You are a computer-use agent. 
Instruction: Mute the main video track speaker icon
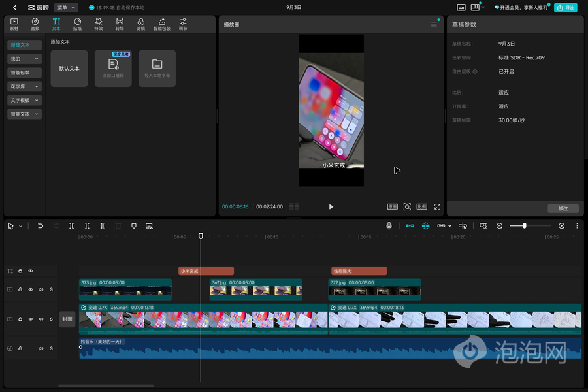[x=41, y=319]
